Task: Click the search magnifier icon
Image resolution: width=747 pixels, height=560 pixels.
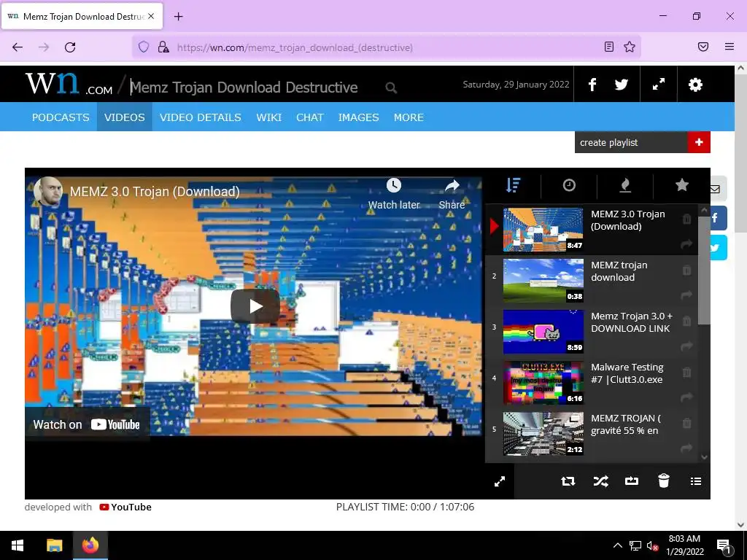Action: pyautogui.click(x=391, y=87)
